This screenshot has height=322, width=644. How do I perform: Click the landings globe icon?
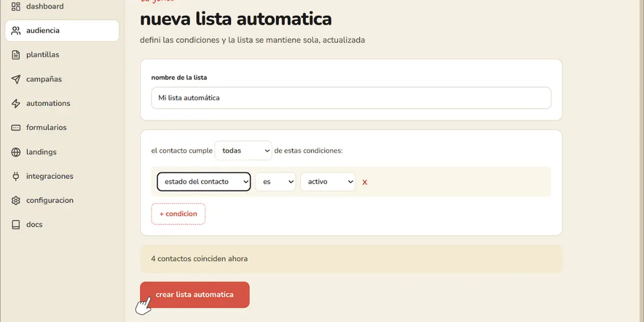click(16, 152)
